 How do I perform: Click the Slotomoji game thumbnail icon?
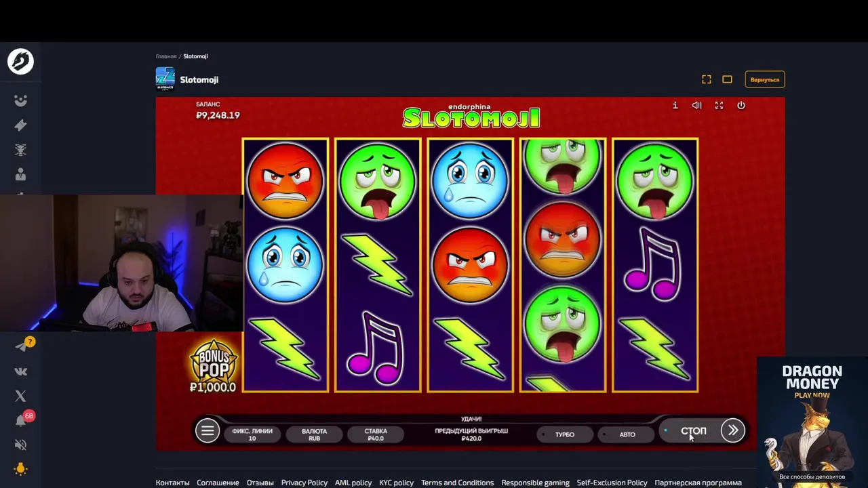165,79
